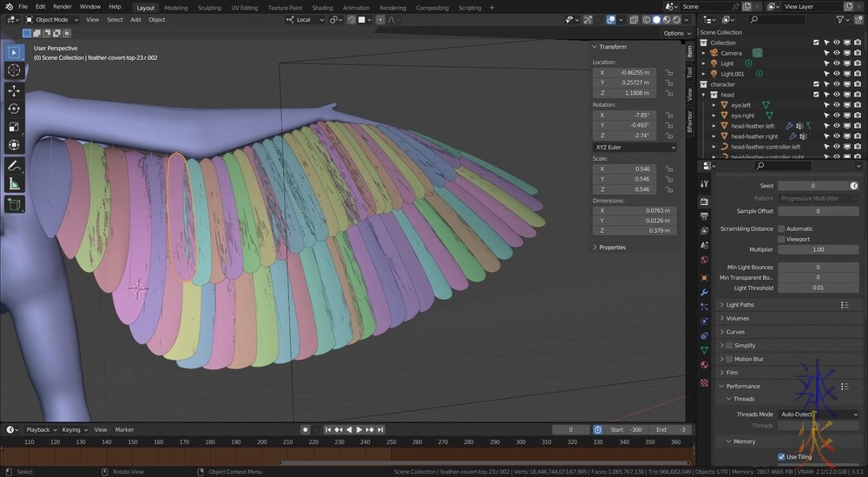Image resolution: width=868 pixels, height=477 pixels.
Task: Activate the Annotate tool
Action: [14, 165]
